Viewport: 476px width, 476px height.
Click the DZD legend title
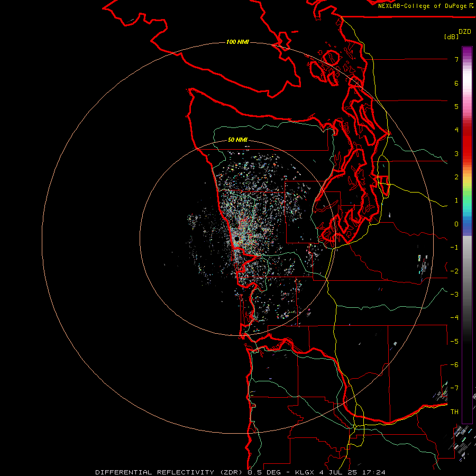click(x=465, y=32)
